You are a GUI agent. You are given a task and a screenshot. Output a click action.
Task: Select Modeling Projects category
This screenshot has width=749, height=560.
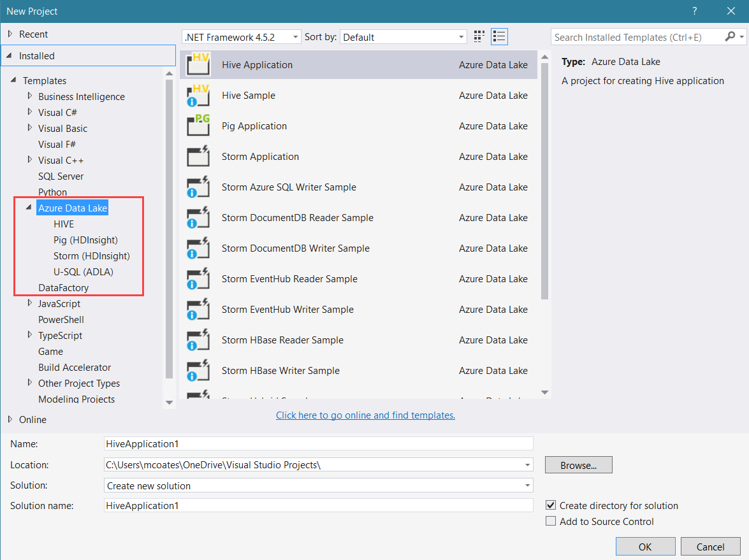(x=76, y=399)
